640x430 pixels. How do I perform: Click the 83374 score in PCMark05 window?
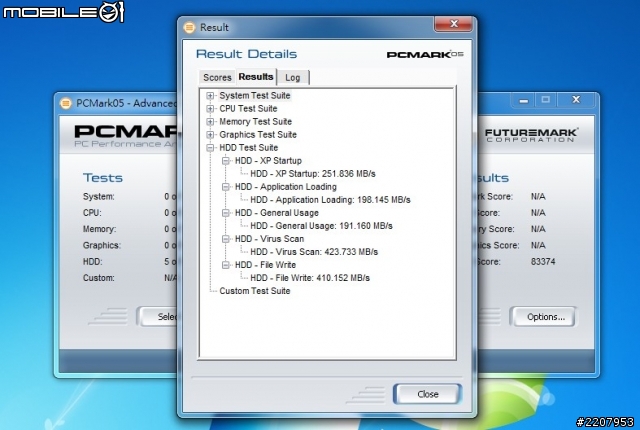[x=543, y=262]
